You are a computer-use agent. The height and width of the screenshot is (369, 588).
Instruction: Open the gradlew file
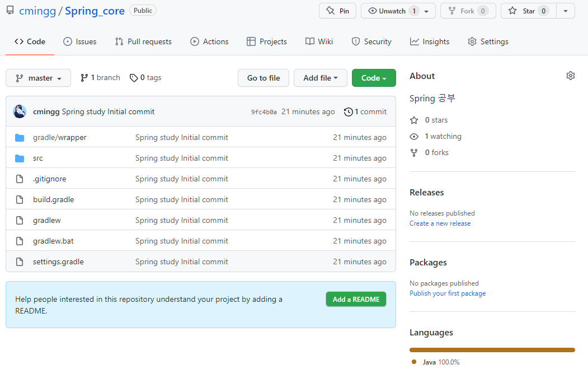click(x=46, y=221)
